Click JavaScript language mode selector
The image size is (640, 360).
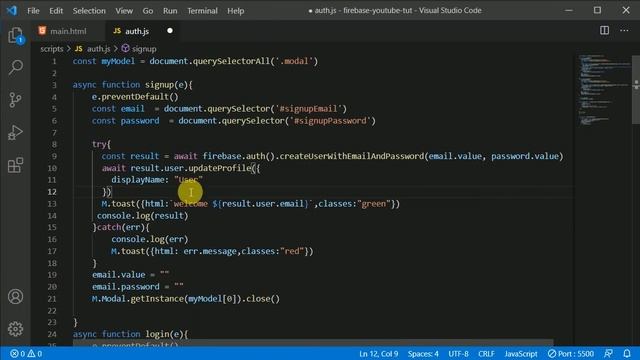tap(520, 353)
